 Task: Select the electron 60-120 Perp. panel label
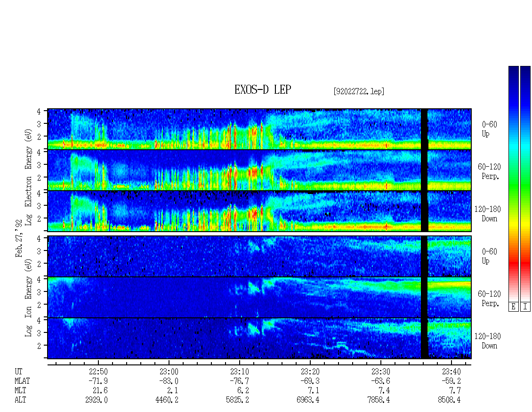[x=489, y=171]
